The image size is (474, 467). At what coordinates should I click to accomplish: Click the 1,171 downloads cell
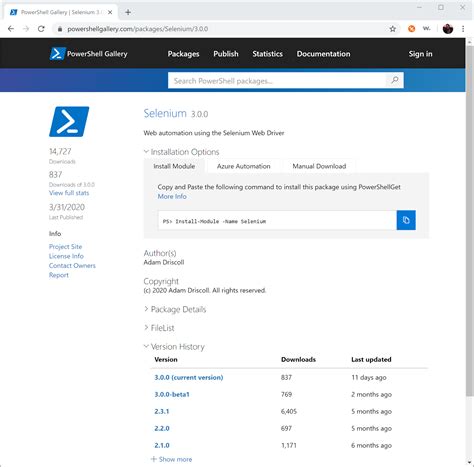coord(289,445)
